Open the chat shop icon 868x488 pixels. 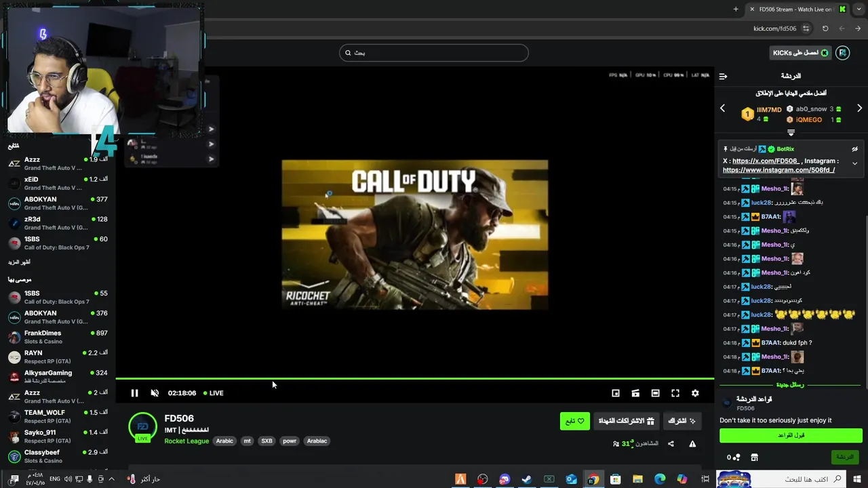pos(754,457)
